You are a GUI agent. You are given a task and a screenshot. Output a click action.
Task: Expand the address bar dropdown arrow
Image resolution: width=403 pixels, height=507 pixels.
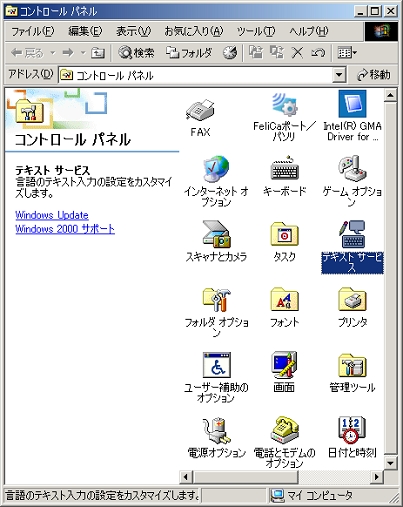tap(339, 75)
